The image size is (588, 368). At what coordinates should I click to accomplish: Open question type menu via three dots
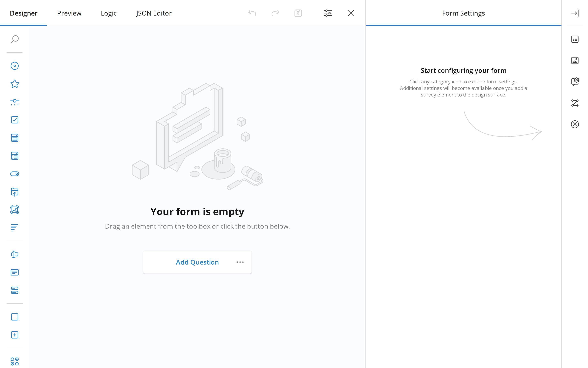(x=240, y=262)
